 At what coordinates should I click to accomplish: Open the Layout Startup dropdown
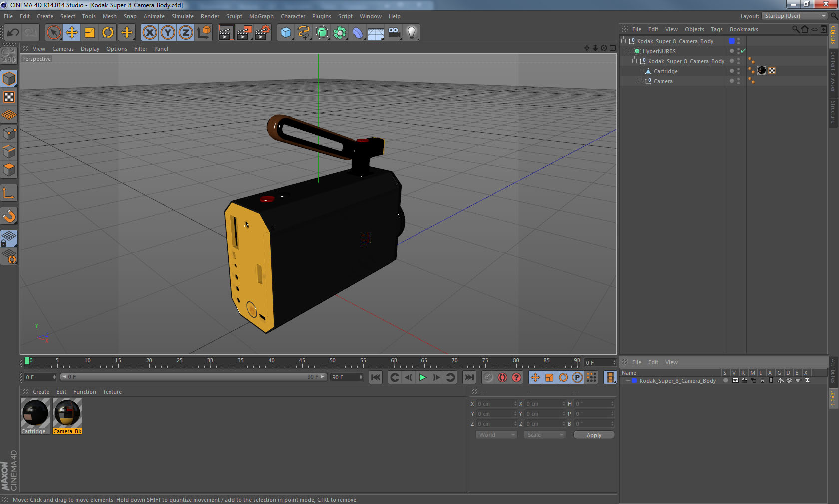(795, 16)
